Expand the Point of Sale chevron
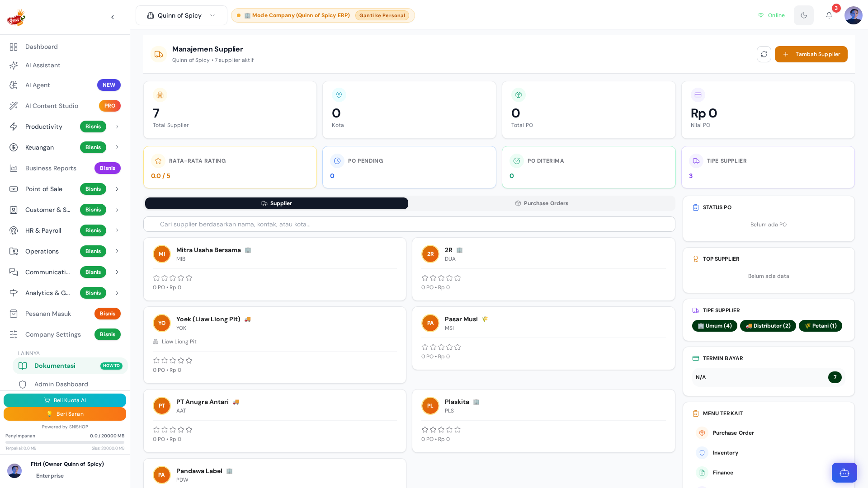Viewport: 868px width, 488px height. [x=117, y=189]
